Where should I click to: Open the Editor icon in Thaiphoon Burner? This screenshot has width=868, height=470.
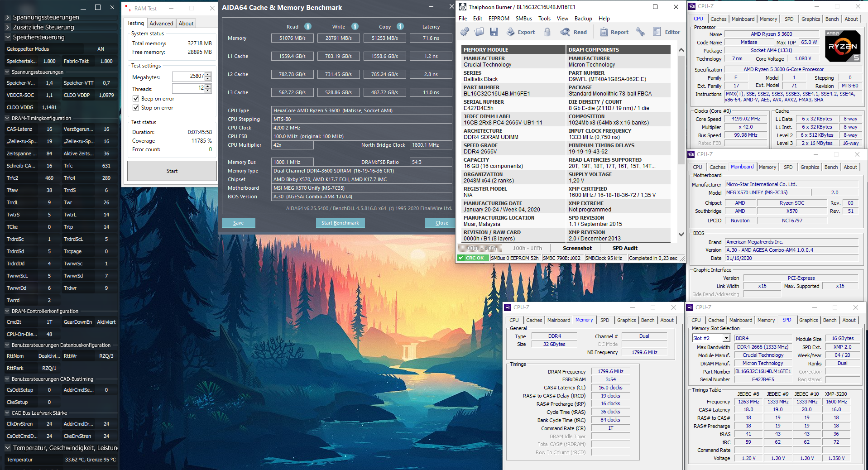(667, 32)
